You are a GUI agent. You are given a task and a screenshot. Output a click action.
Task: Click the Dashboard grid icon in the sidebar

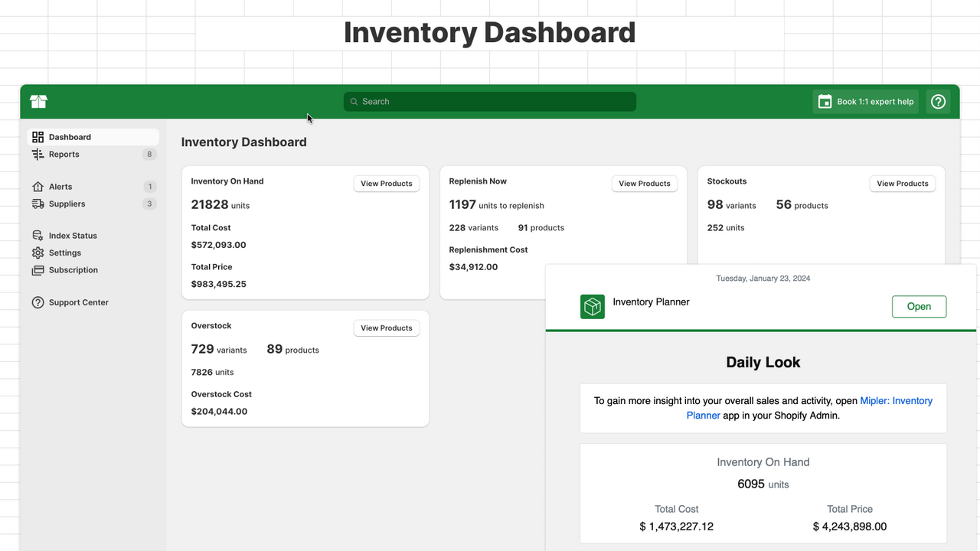[x=38, y=137]
